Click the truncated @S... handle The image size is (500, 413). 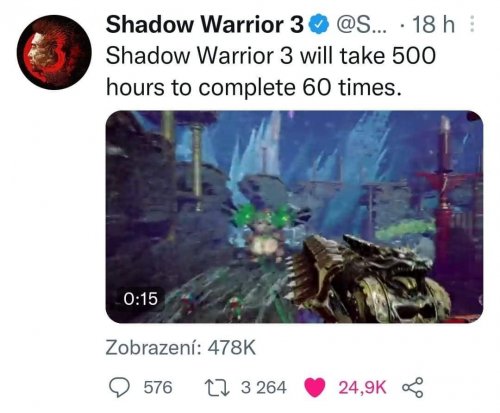pos(362,25)
